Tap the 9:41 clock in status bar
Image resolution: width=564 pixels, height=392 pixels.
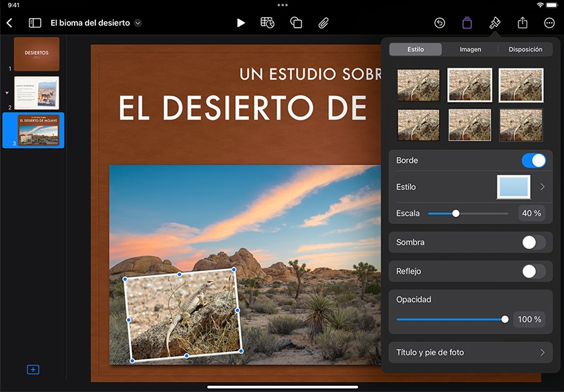(13, 5)
